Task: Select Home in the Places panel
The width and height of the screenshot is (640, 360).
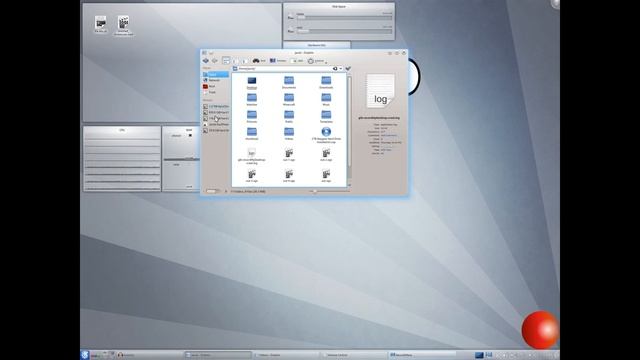Action: (216, 74)
